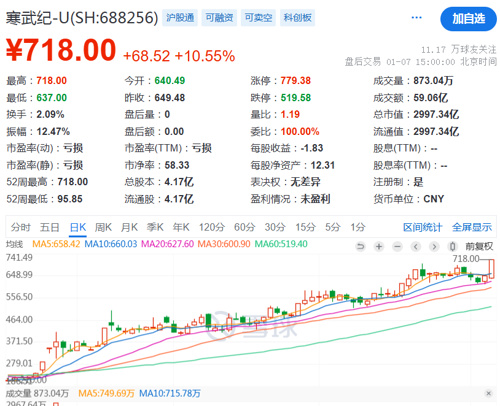Click the volume MA10:715.78万 label
Screen dimensions: 500x406
[x=170, y=394]
